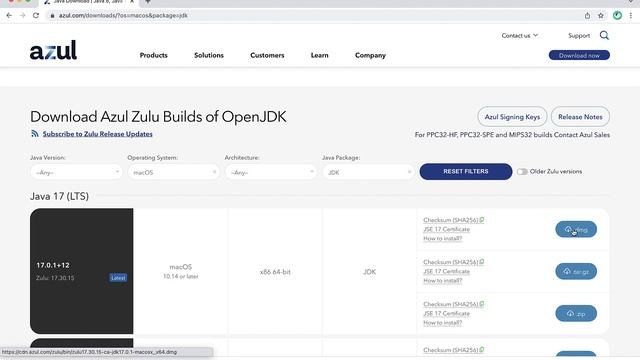The width and height of the screenshot is (640, 360).
Task: Click the browser address bar URL
Action: 123,16
